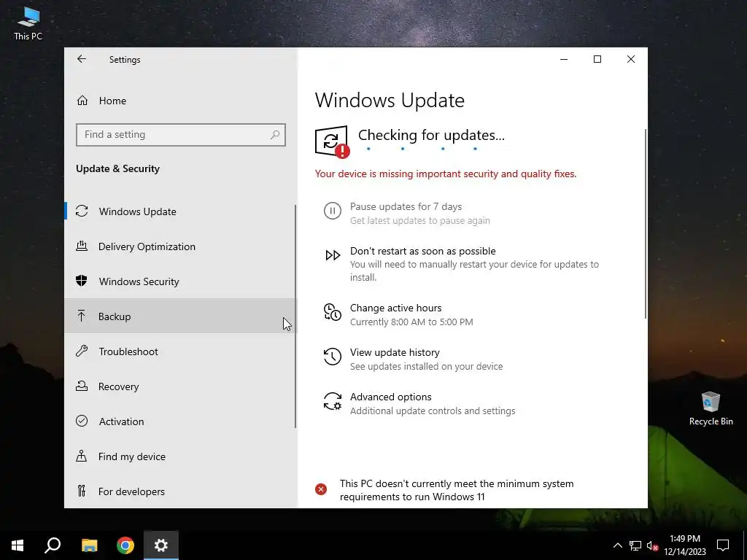Open the Troubleshoot page
This screenshot has height=560, width=747.
point(180,351)
